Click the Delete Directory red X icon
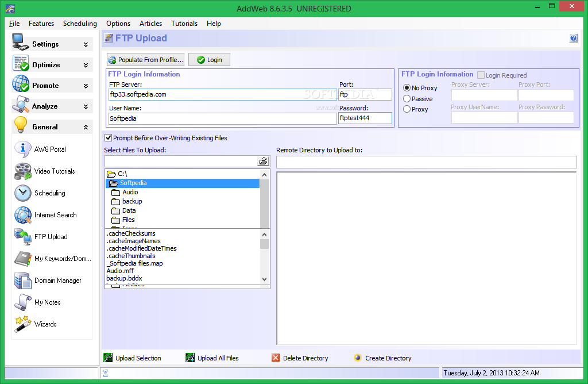588x384 pixels. [x=276, y=358]
